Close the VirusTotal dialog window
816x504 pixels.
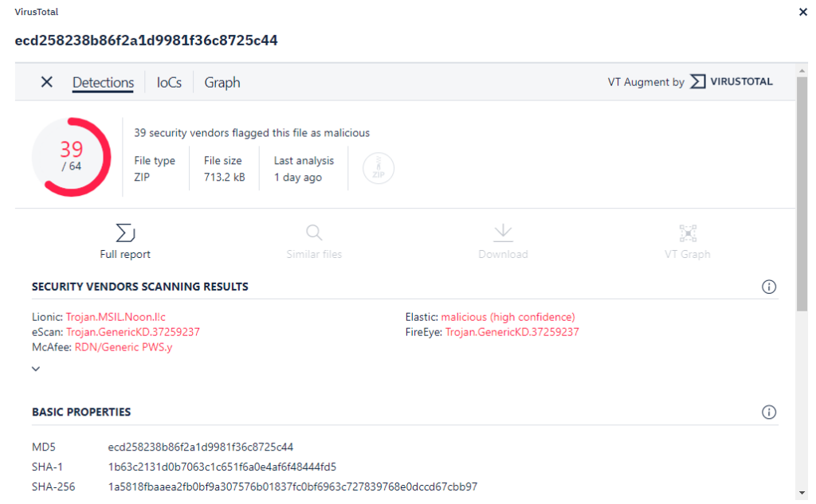pyautogui.click(x=802, y=12)
